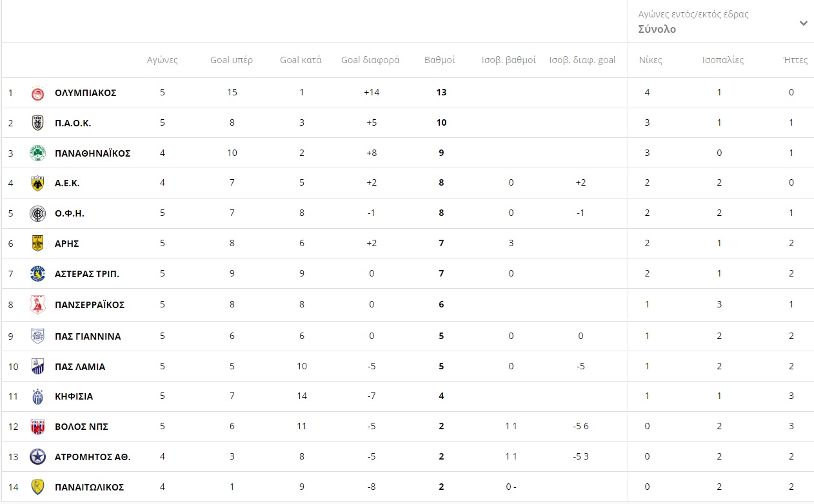This screenshot has width=814, height=504.
Task: Click the P.A.O.K. team crest icon
Action: click(x=38, y=123)
